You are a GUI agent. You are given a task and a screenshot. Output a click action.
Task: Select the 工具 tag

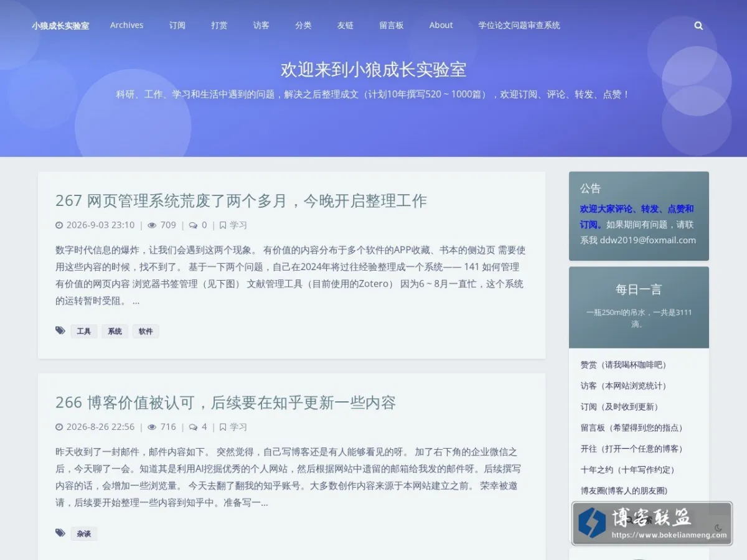click(x=84, y=331)
